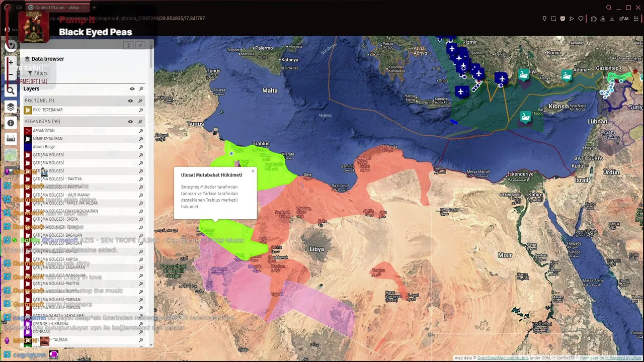This screenshot has height=362, width=644.
Task: Take a snapshot with the browser capture icon
Action: 553,19
